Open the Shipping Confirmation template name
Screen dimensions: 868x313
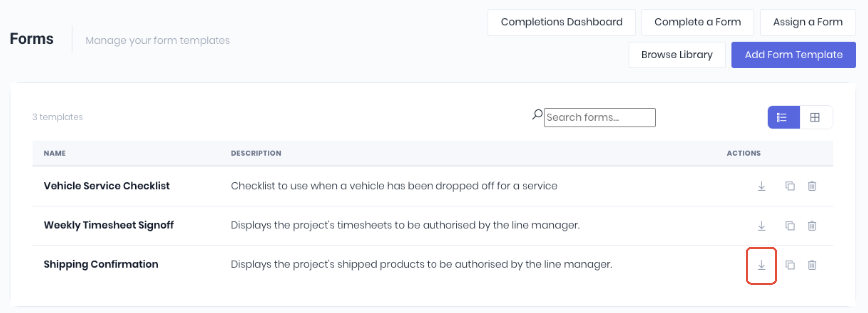[101, 264]
